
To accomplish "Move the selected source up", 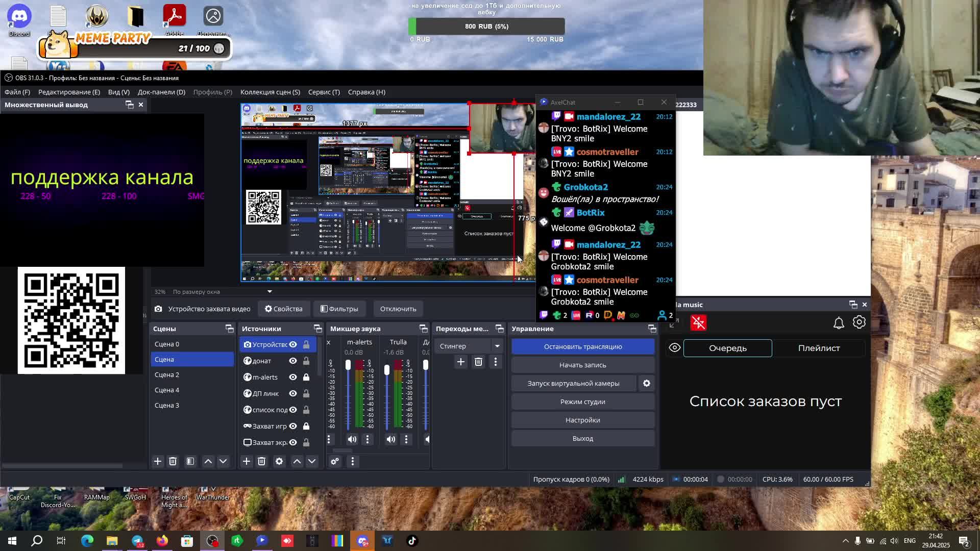I will (x=297, y=461).
